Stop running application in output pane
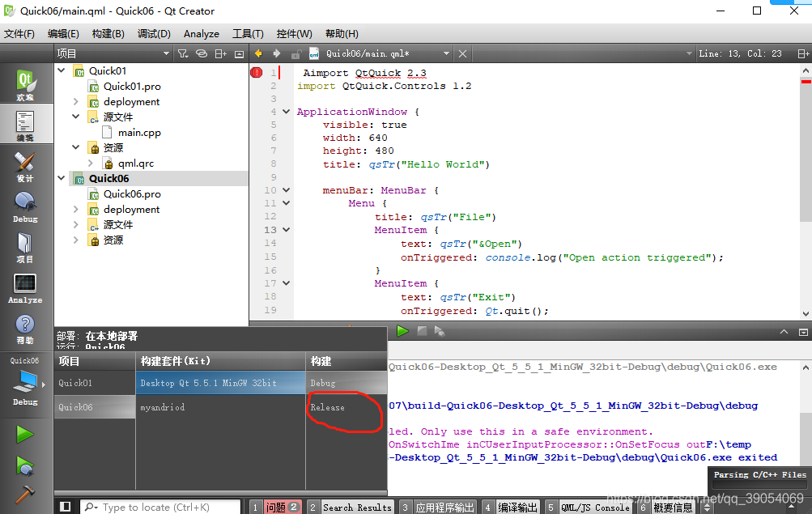 422,331
